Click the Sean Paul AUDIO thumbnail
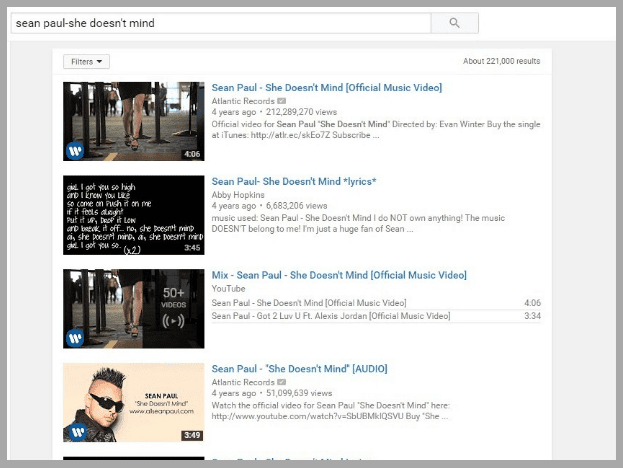623x468 pixels. tap(133, 402)
